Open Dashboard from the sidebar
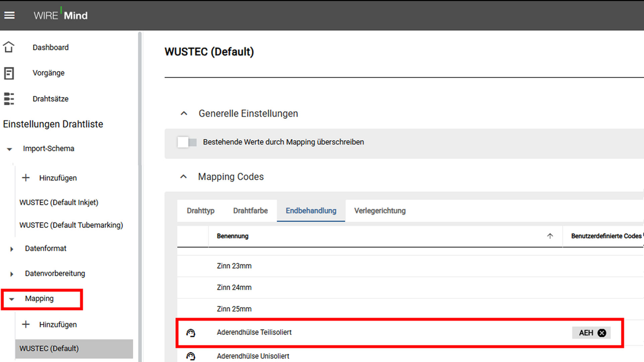Viewport: 644px width, 362px height. 51,47
